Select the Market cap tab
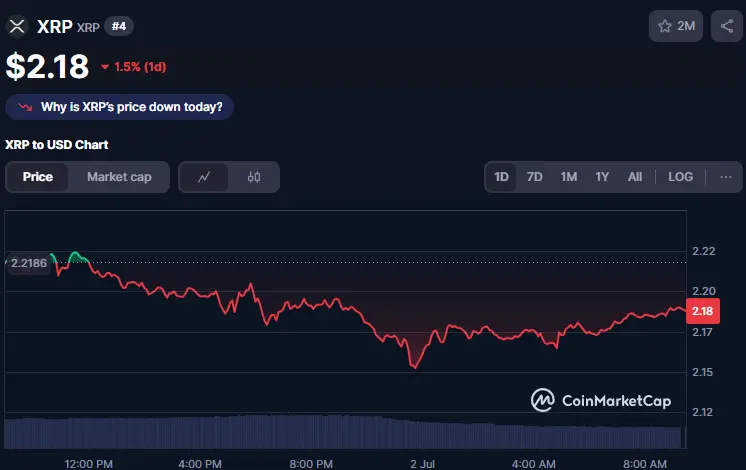The image size is (746, 470). tap(119, 177)
